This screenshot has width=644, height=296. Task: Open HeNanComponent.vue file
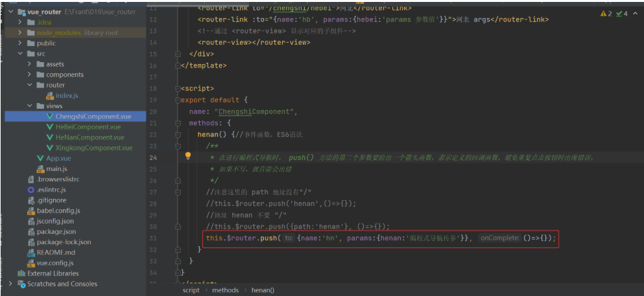point(89,137)
